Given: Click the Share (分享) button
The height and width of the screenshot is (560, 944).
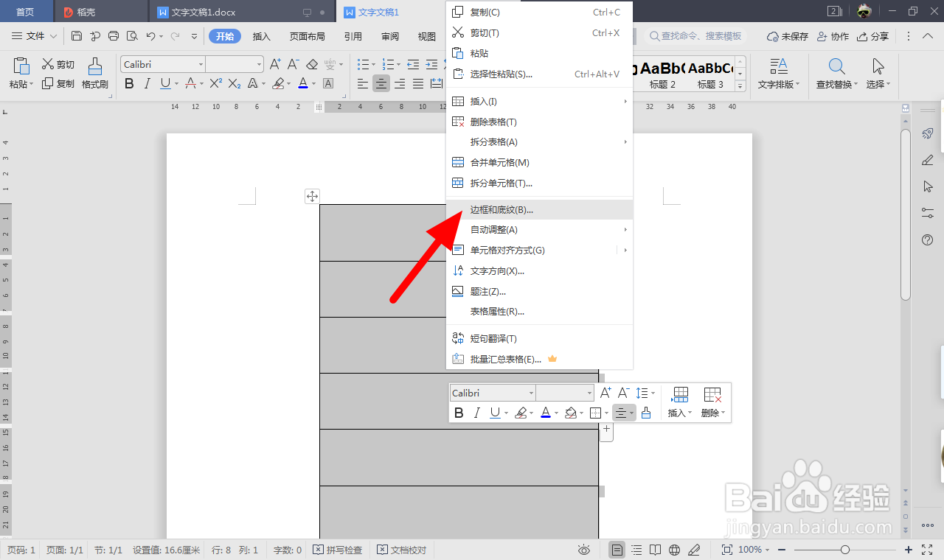Looking at the screenshot, I should (873, 36).
